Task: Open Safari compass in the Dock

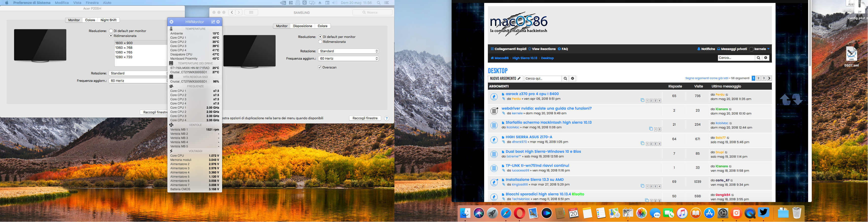Action: pos(506,213)
